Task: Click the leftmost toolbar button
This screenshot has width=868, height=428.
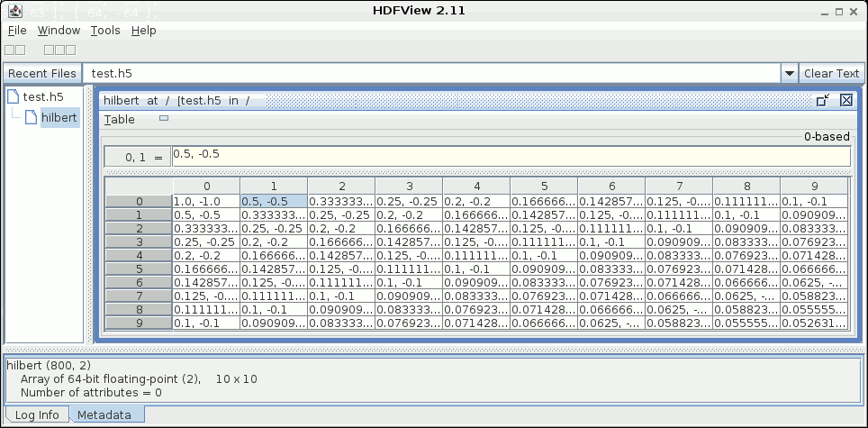Action: pos(9,50)
